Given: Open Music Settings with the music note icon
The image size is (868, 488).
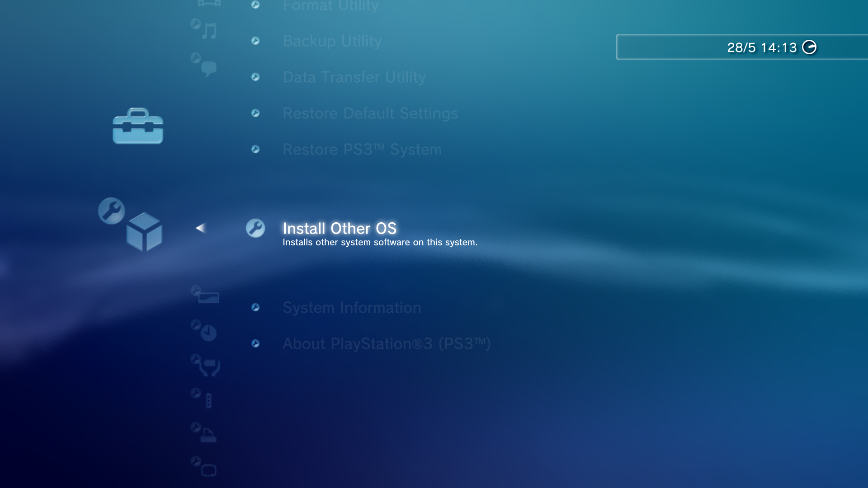Looking at the screenshot, I should click(x=204, y=29).
